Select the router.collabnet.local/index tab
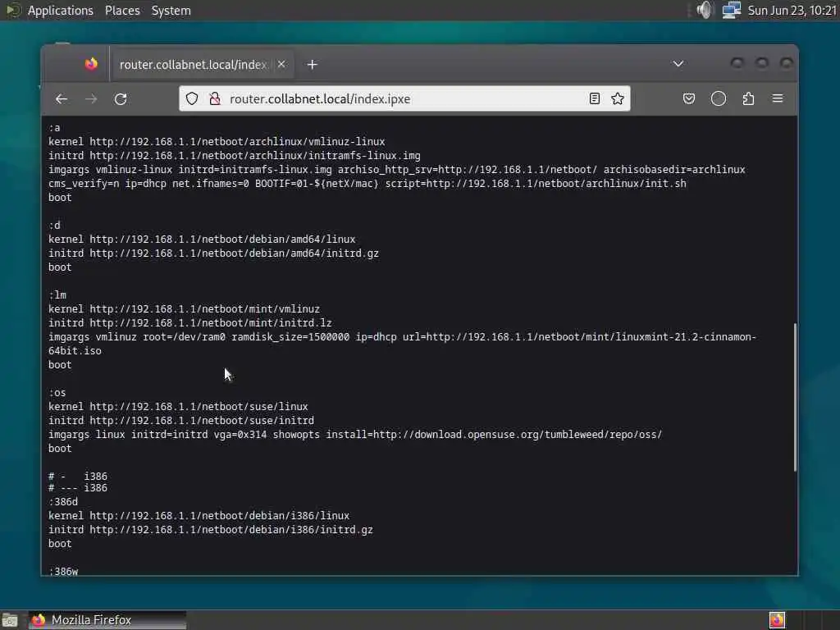The height and width of the screenshot is (630, 840). coord(202,64)
